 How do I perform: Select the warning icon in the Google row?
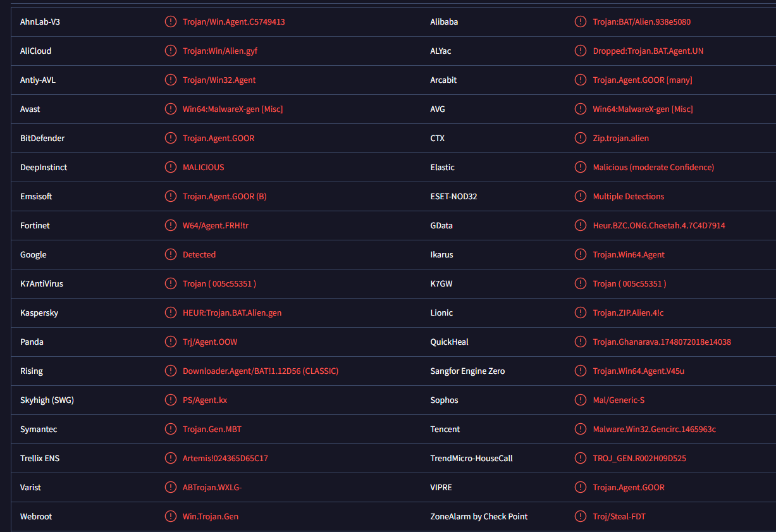[x=171, y=254]
